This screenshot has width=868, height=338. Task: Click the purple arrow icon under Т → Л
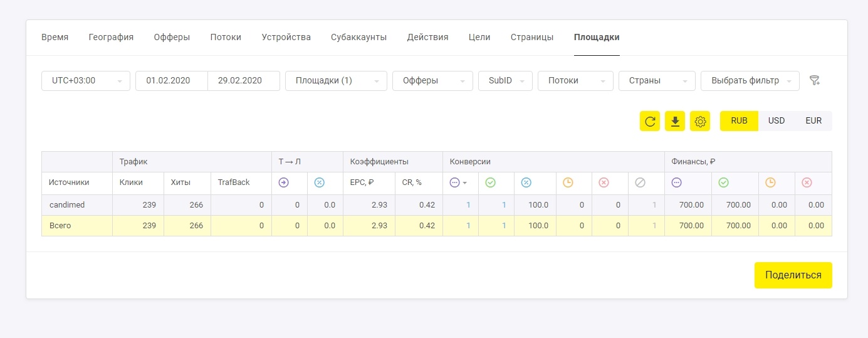pyautogui.click(x=283, y=182)
